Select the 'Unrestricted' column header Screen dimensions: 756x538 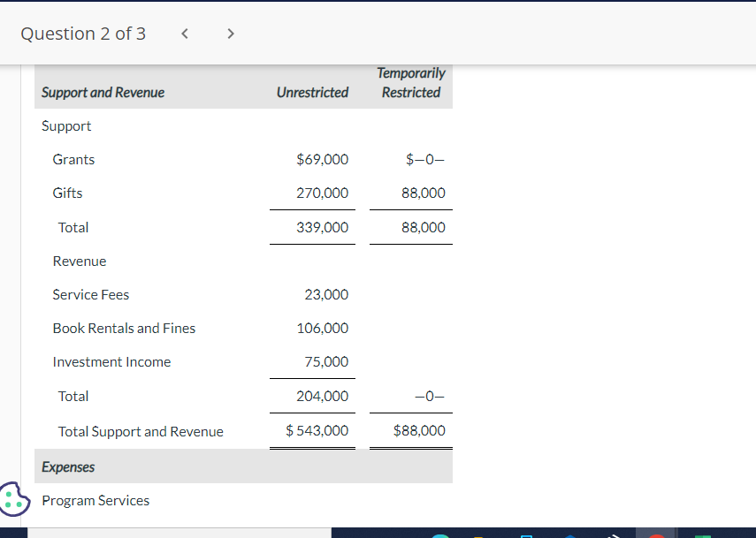click(x=312, y=92)
